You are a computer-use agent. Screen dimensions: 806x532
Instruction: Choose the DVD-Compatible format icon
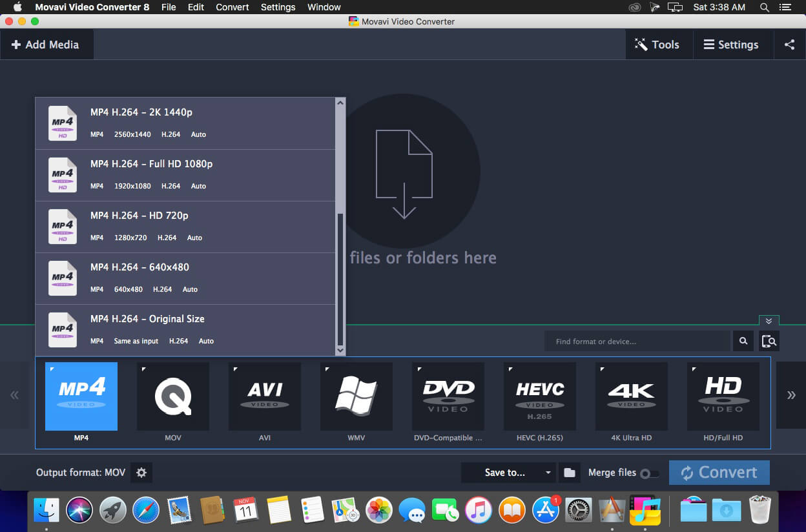[x=448, y=396]
